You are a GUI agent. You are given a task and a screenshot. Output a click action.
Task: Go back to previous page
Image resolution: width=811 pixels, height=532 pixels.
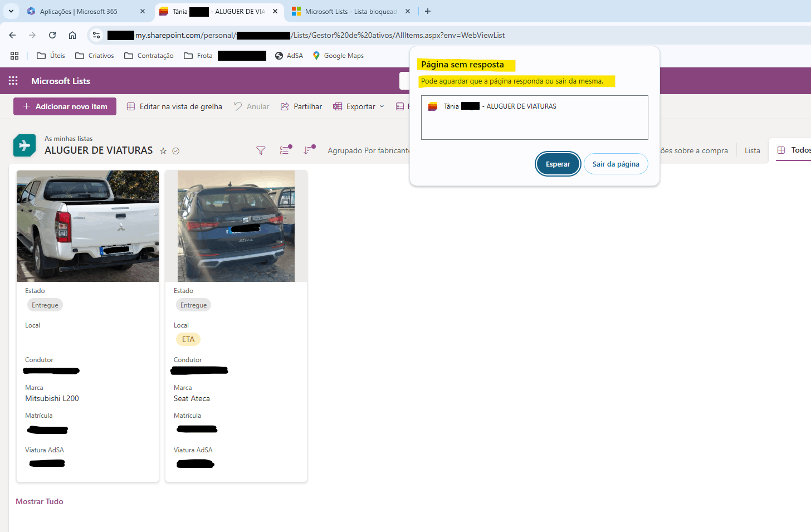(x=12, y=35)
